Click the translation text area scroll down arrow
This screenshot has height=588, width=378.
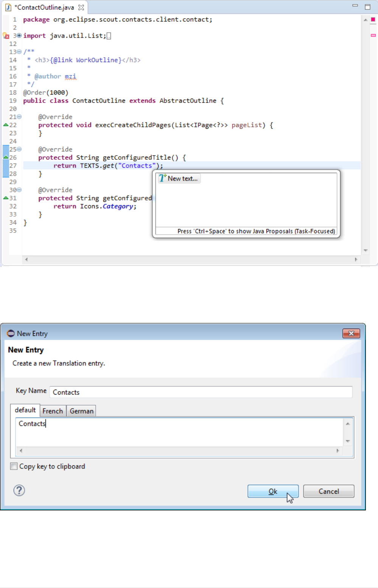(348, 441)
